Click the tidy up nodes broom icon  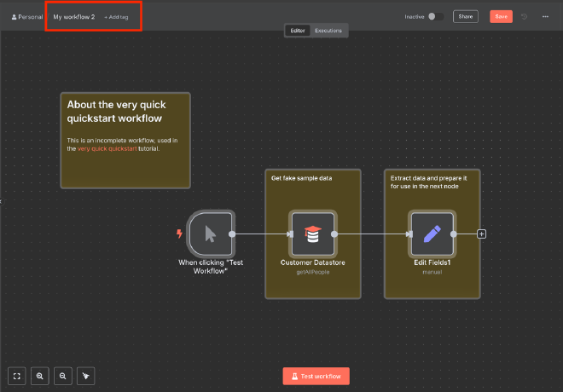85,376
